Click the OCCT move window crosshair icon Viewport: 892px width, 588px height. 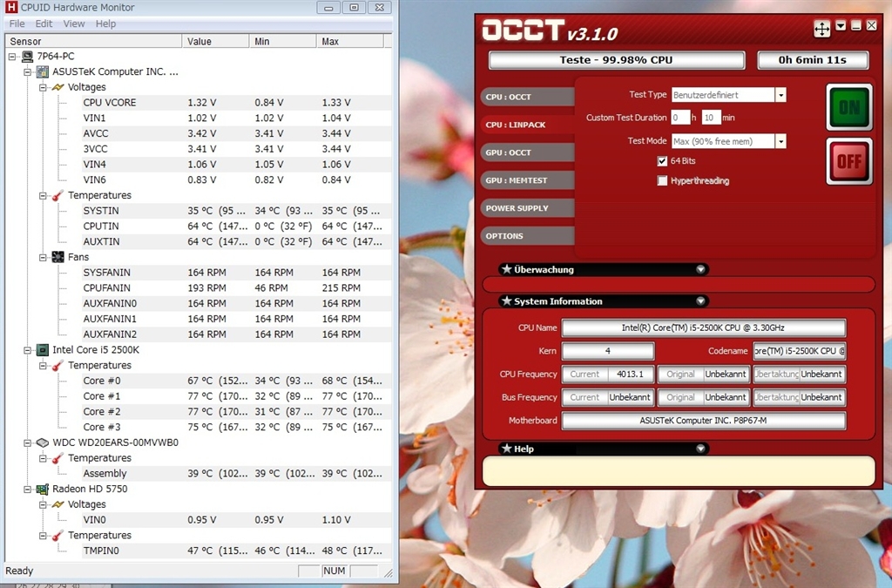(x=821, y=29)
